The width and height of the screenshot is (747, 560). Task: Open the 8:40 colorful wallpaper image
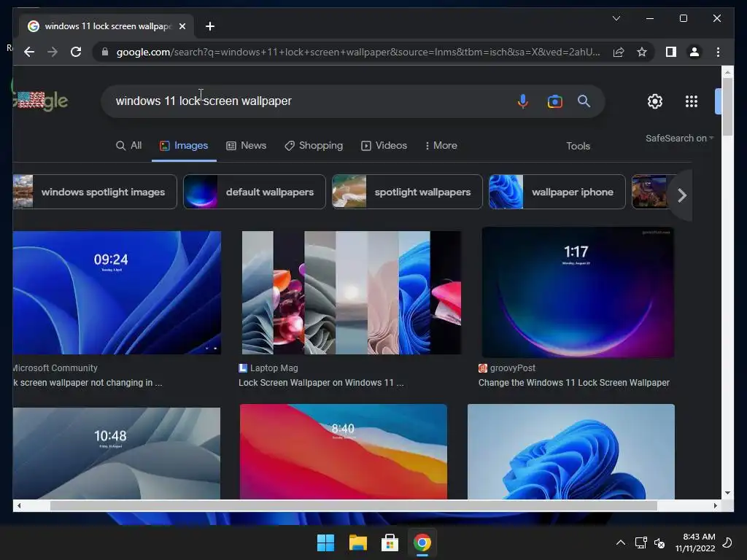click(x=343, y=451)
